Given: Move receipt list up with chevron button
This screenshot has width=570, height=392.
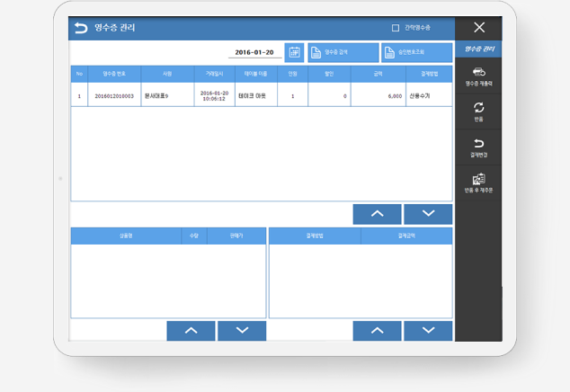Looking at the screenshot, I should click(377, 214).
